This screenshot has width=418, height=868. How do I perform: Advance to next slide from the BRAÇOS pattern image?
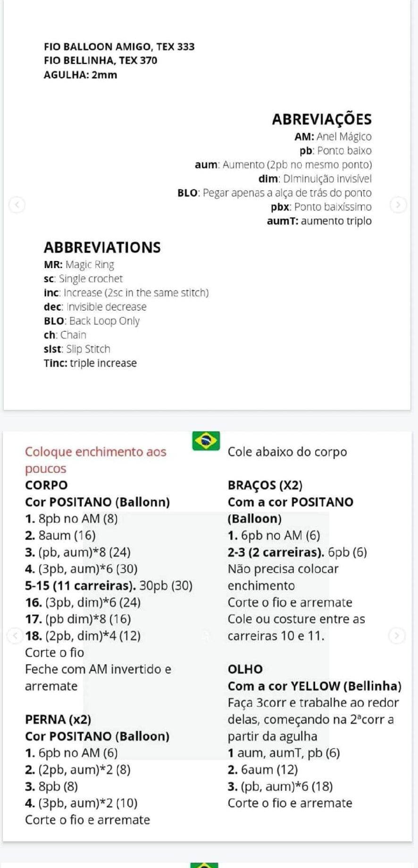(x=396, y=635)
